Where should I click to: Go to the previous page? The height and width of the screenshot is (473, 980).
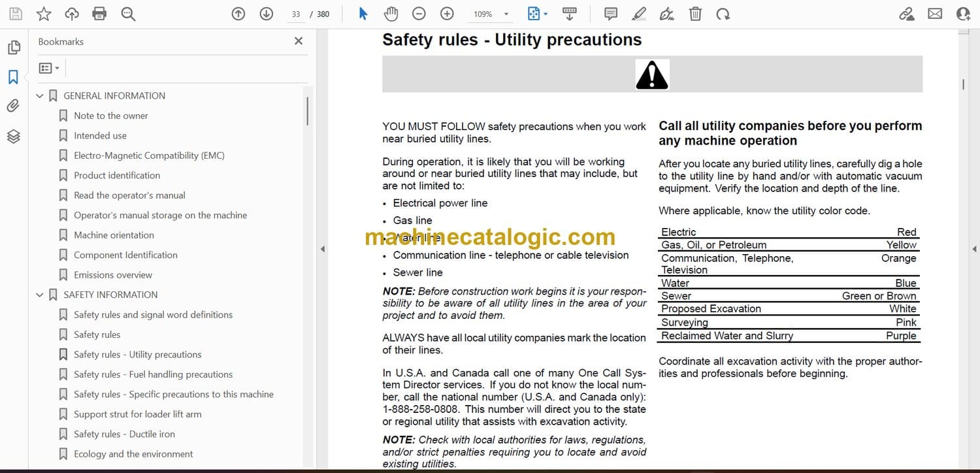click(x=238, y=14)
